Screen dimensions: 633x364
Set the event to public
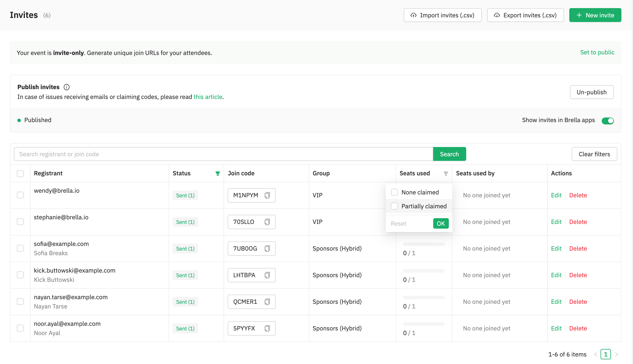[597, 52]
